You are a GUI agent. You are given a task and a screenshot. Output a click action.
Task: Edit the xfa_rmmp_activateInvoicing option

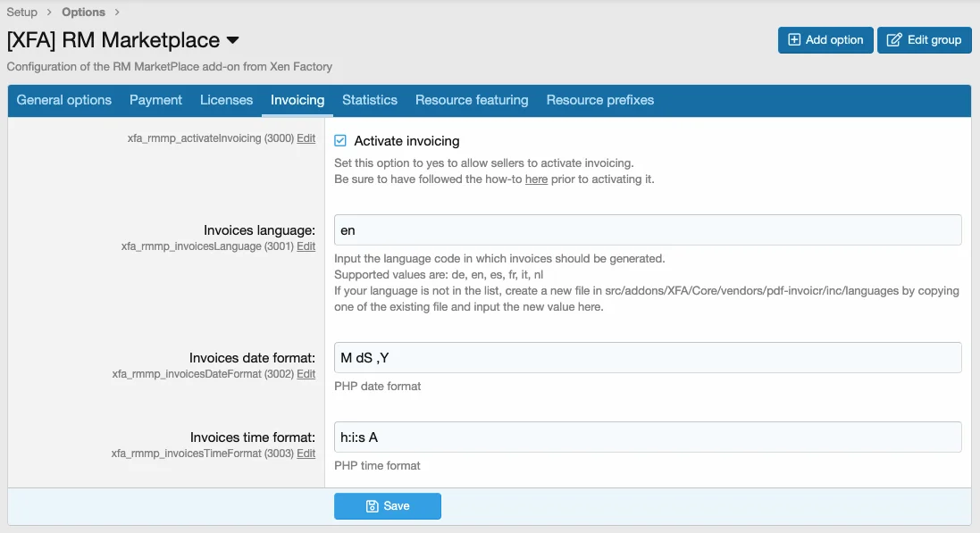306,138
